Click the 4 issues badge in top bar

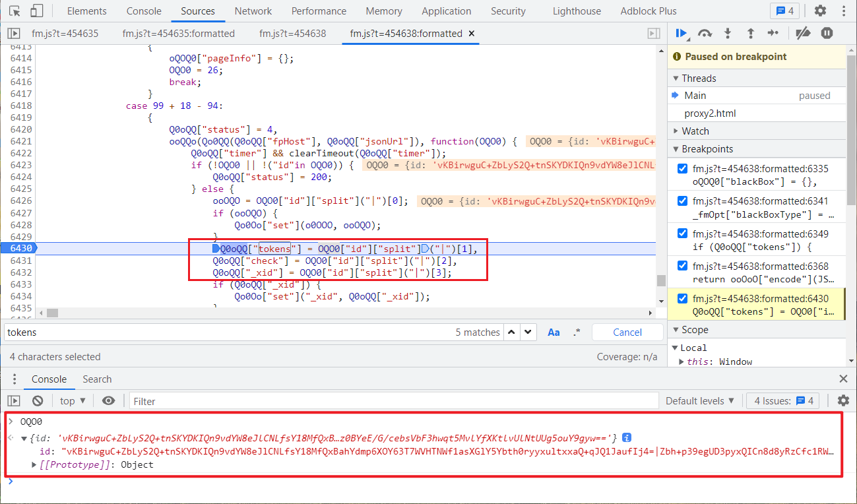click(784, 11)
